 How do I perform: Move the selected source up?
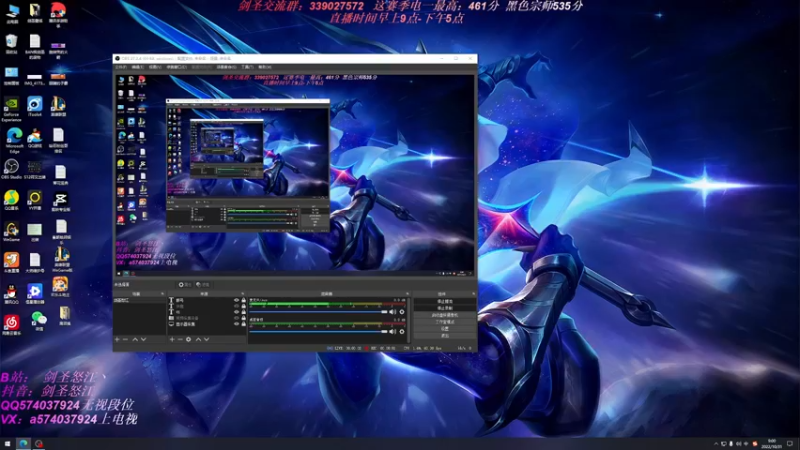point(198,339)
